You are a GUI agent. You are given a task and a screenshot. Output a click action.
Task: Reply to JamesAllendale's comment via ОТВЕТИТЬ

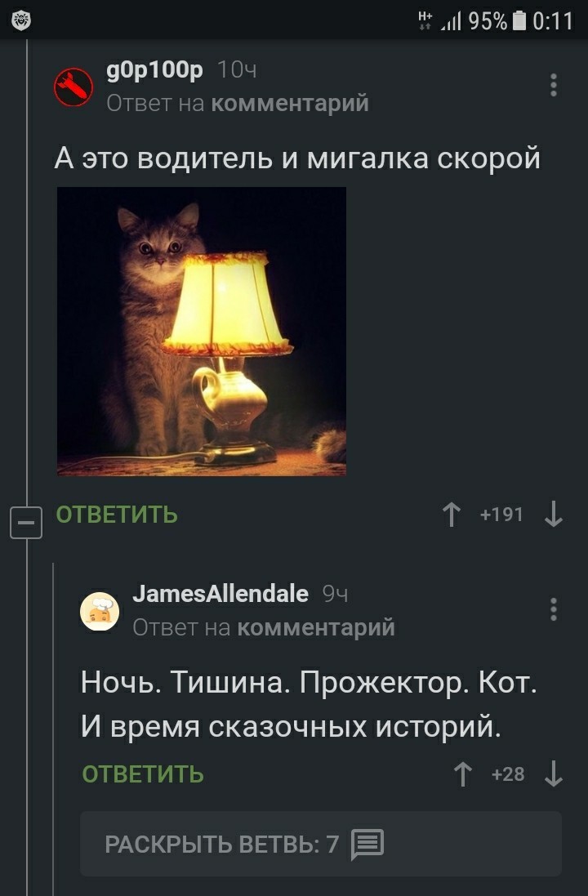(x=143, y=774)
